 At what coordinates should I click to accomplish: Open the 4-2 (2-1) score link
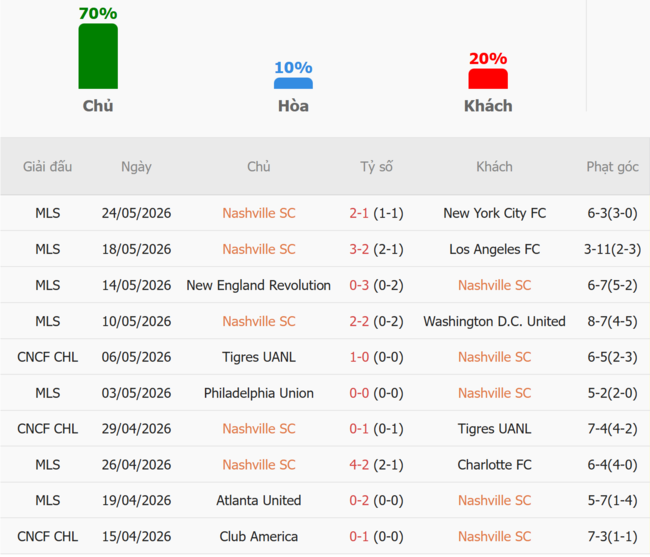pos(376,465)
